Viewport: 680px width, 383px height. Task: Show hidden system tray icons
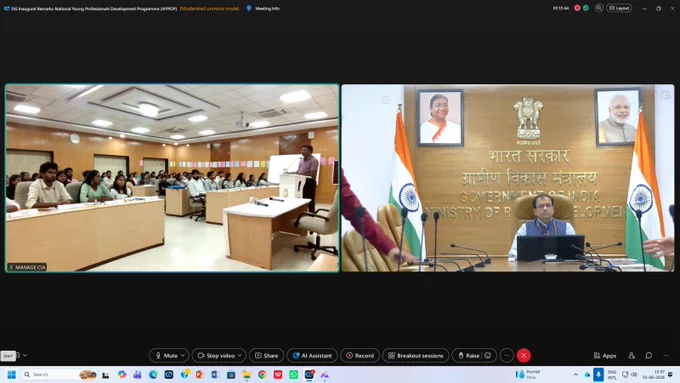575,374
